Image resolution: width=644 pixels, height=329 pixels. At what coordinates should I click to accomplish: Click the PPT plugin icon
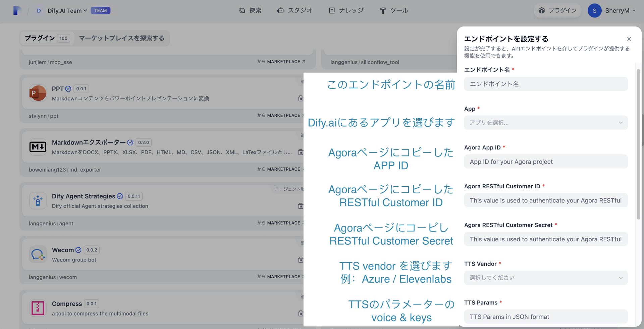pyautogui.click(x=38, y=93)
